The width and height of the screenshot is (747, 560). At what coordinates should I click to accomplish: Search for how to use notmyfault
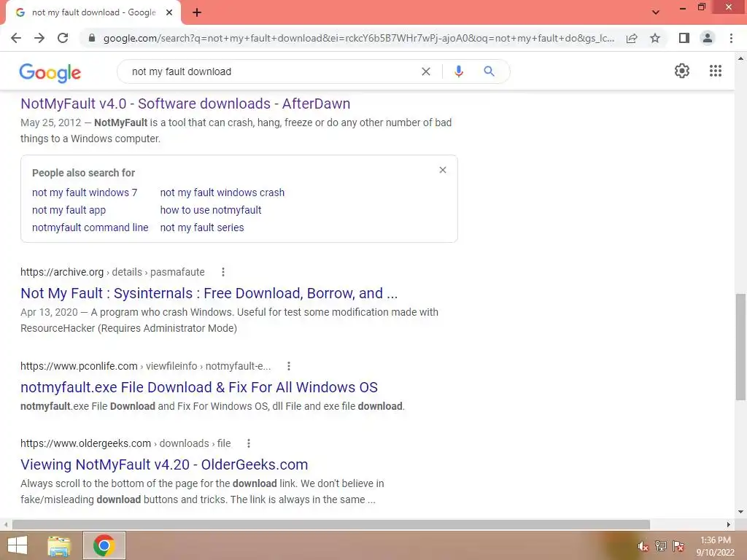click(211, 210)
